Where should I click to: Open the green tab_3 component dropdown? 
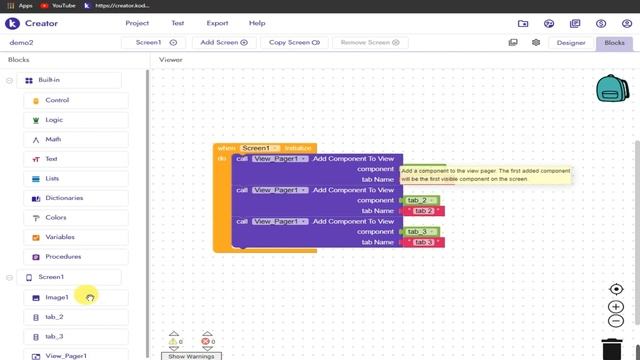click(420, 232)
